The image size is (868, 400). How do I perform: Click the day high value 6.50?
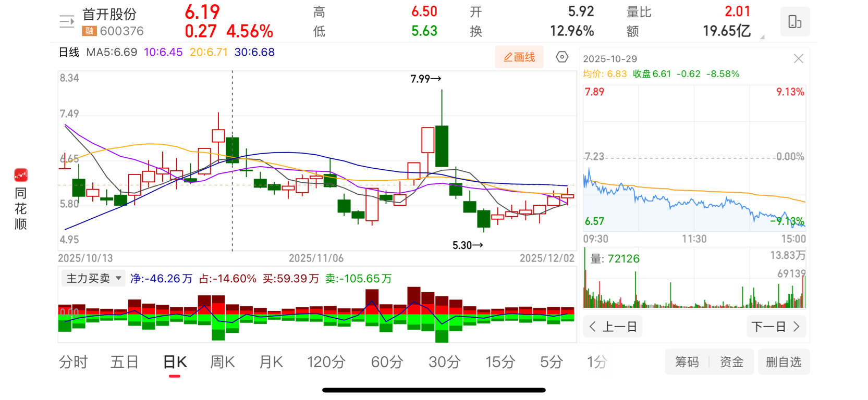coord(424,11)
